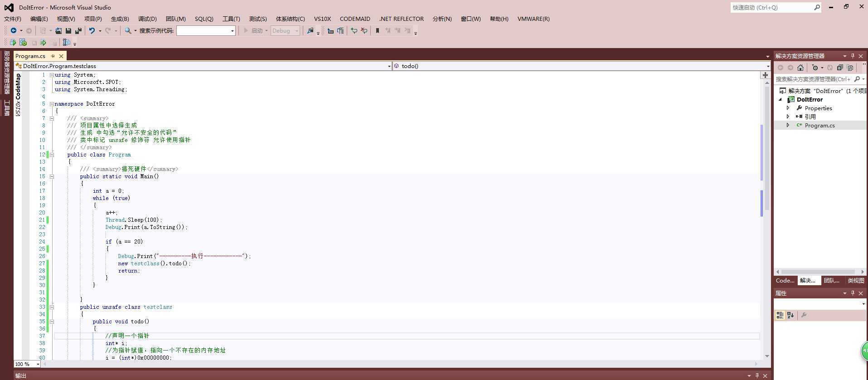
Task: Open the Debug configuration dropdown
Action: click(297, 30)
